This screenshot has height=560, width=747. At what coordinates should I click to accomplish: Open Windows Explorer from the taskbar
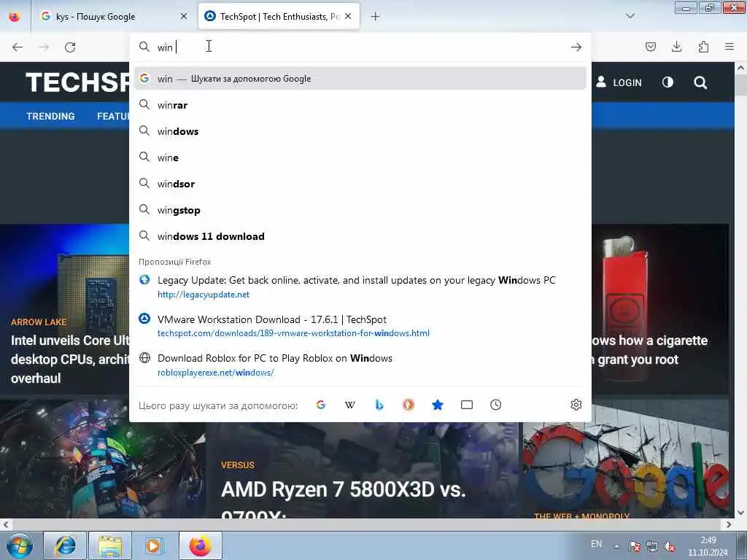[x=110, y=545]
